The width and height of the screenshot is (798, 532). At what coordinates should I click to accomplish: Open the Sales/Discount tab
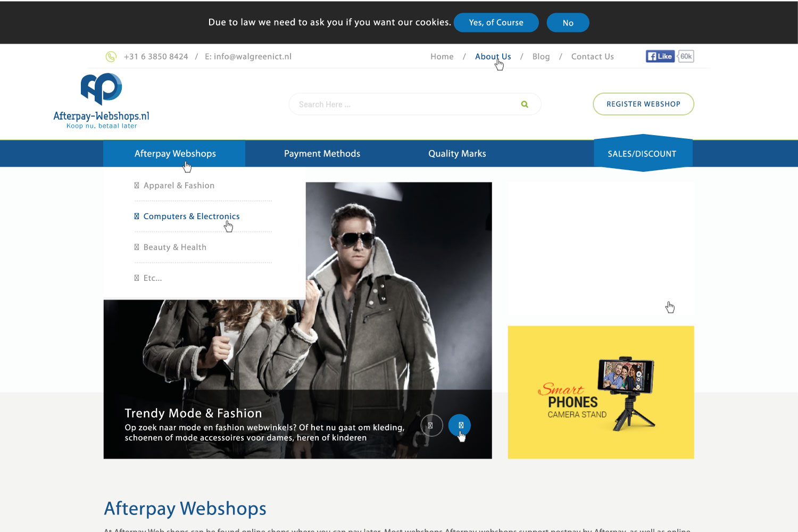coord(643,153)
